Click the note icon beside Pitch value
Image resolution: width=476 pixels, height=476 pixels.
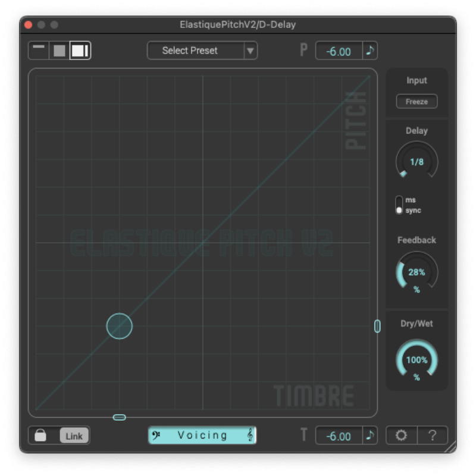coord(370,51)
